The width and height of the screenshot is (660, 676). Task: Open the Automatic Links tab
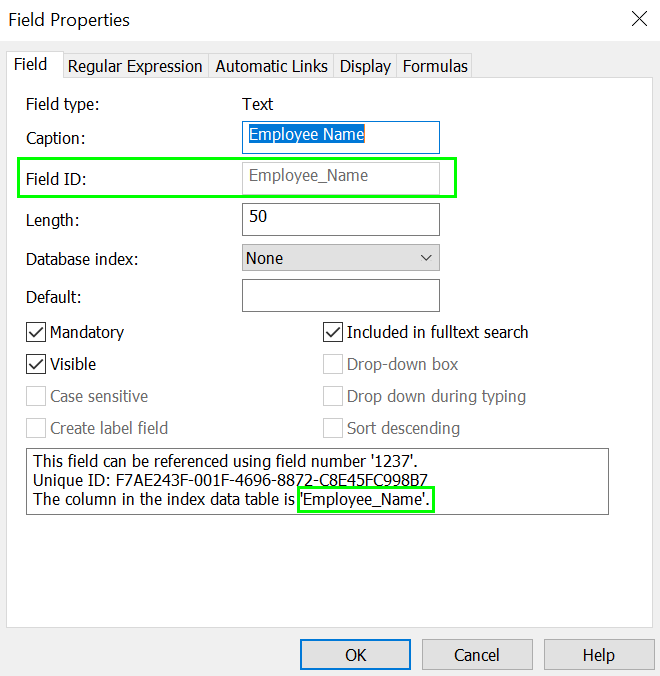(271, 66)
